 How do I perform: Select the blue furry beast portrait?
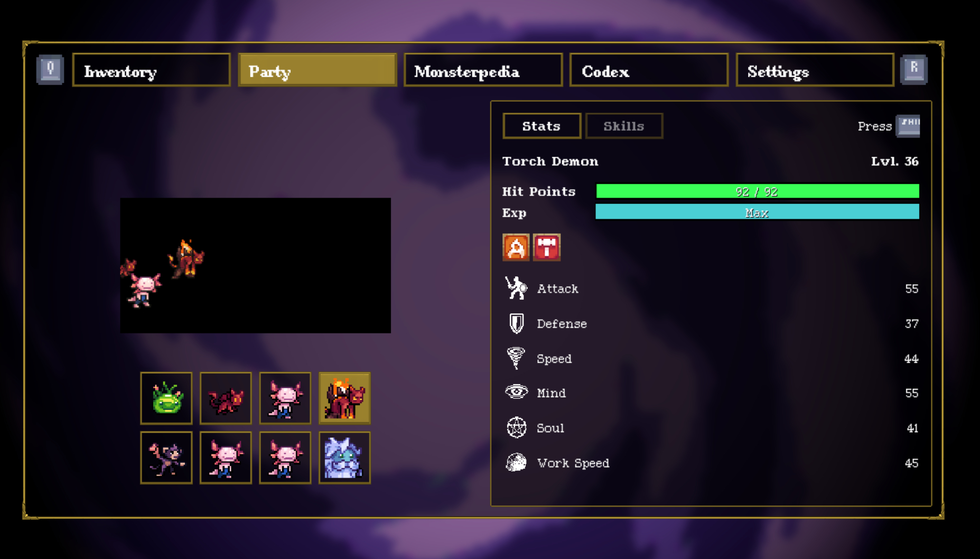(344, 458)
